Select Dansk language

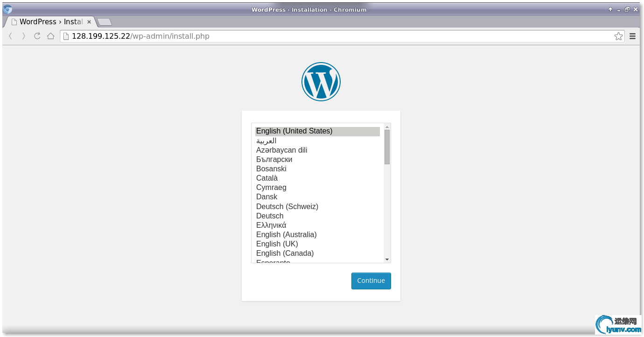point(317,197)
